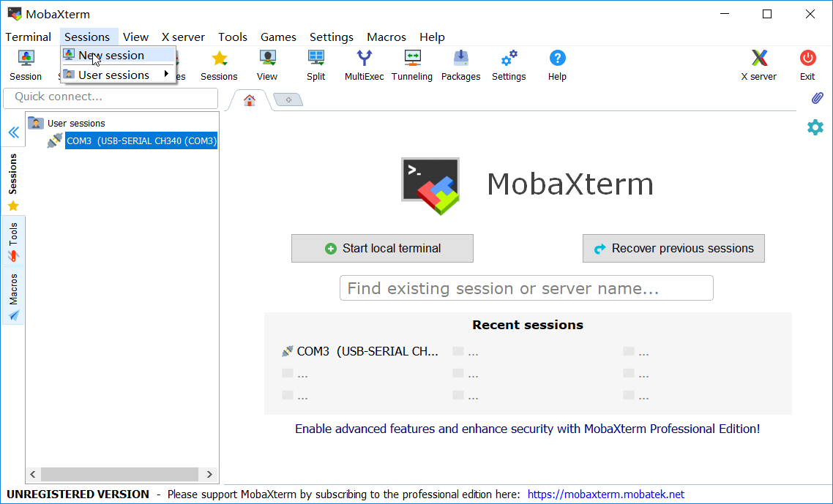Click the UNREGISTERED VERSION status text
Screen dimensions: 833x504
click(78, 494)
